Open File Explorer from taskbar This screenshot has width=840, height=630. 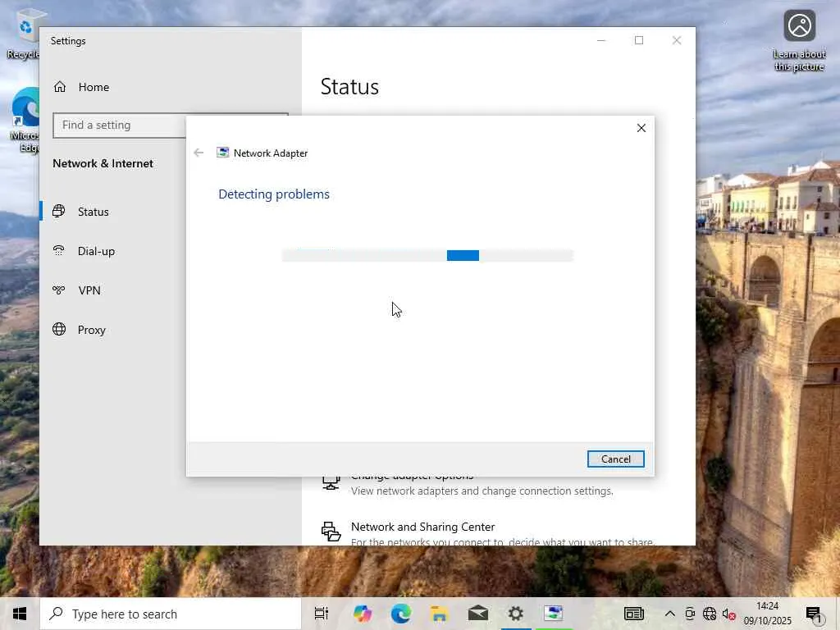click(x=440, y=614)
